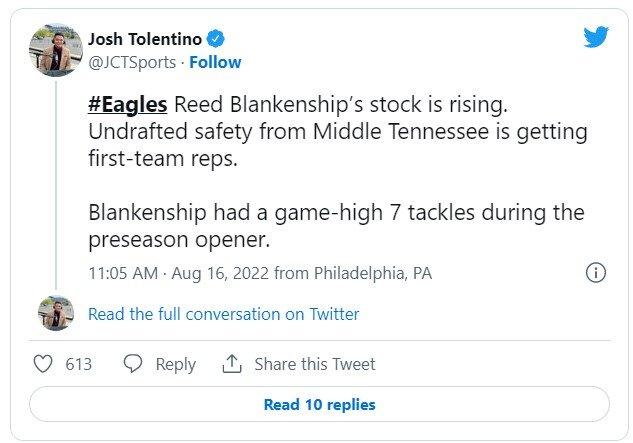Click the Philadelphia, PA location text
633x443 pixels.
373,273
